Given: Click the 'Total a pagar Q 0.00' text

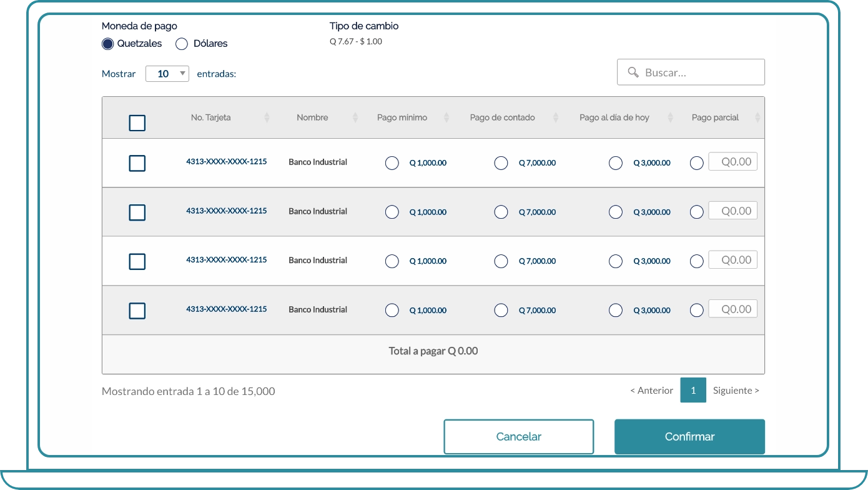Looking at the screenshot, I should click(433, 351).
